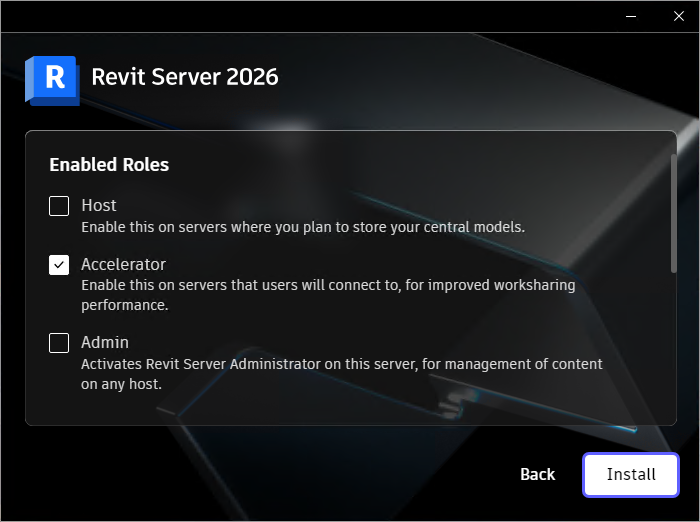The width and height of the screenshot is (700, 522).
Task: Uncheck the Accelerator role checkbox
Action: 59,265
